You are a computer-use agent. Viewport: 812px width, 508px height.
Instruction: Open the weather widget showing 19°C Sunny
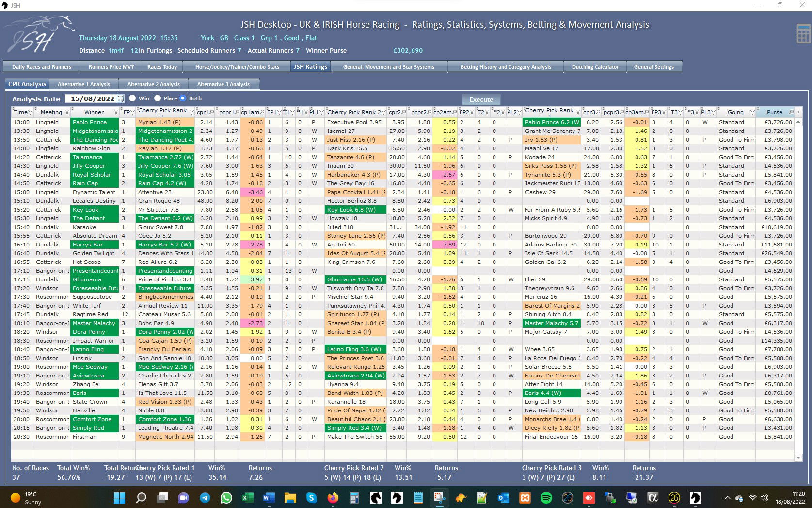[x=26, y=498]
